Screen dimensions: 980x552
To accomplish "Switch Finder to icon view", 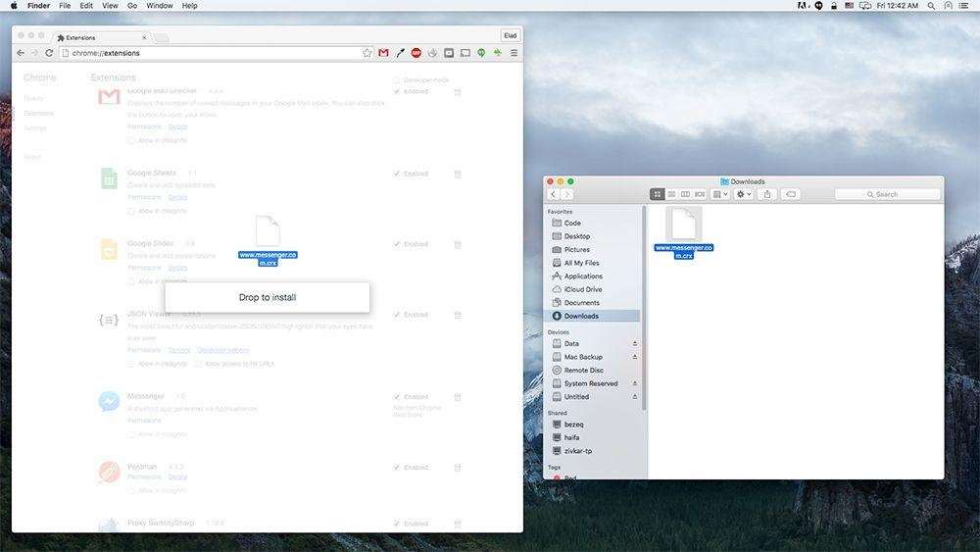I will point(657,194).
